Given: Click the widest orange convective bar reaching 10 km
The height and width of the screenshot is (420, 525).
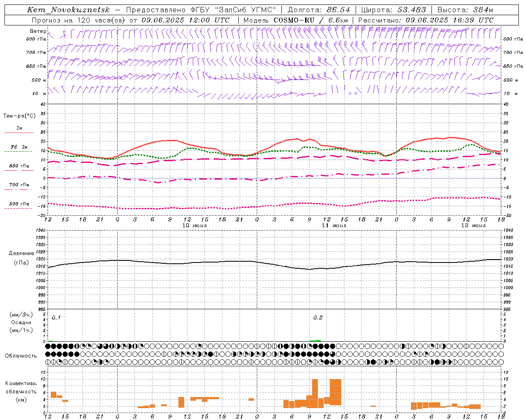Looking at the screenshot, I should (x=336, y=392).
